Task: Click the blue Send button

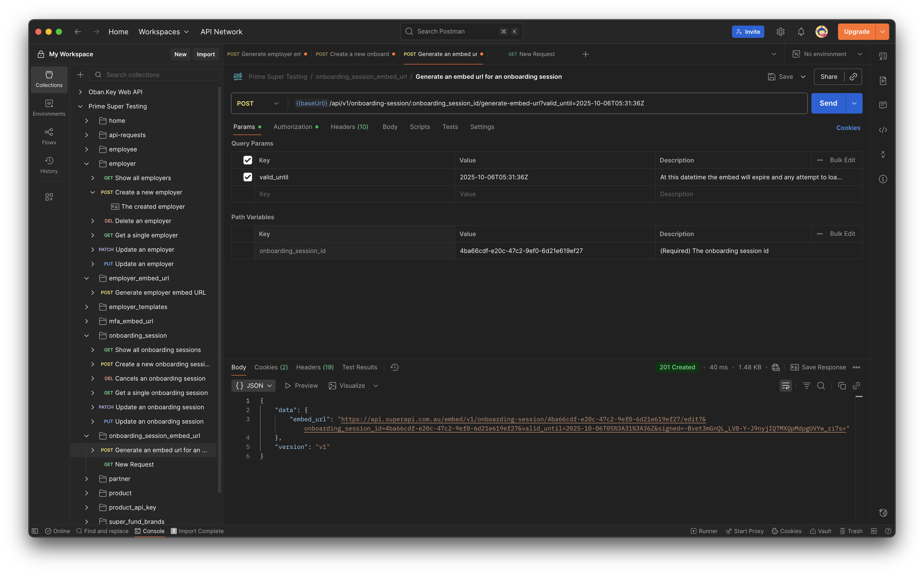Action: (x=828, y=103)
